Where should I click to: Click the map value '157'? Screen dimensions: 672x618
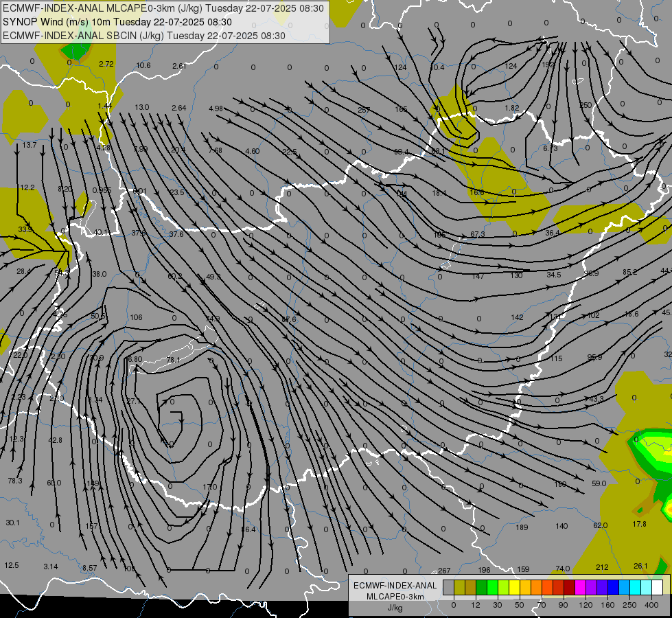pos(91,526)
